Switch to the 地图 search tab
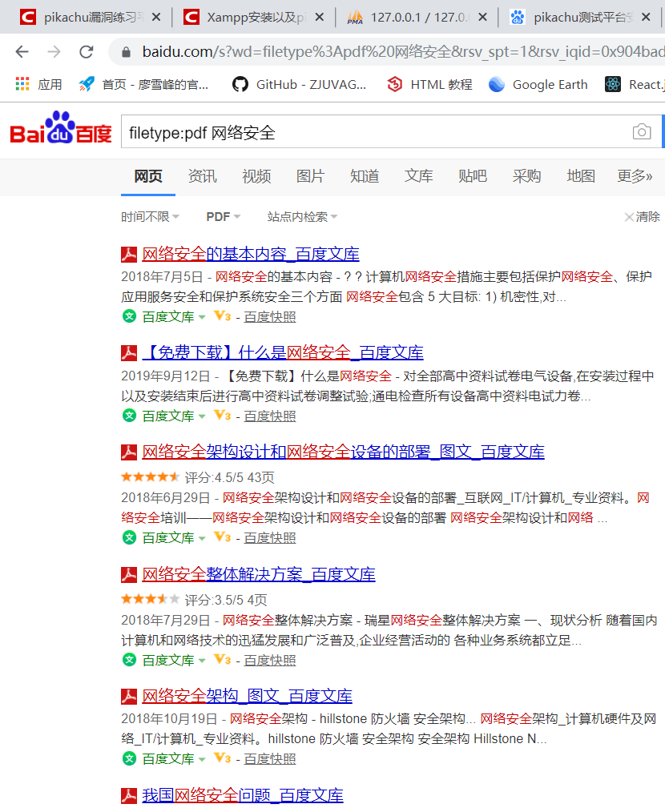 click(581, 176)
